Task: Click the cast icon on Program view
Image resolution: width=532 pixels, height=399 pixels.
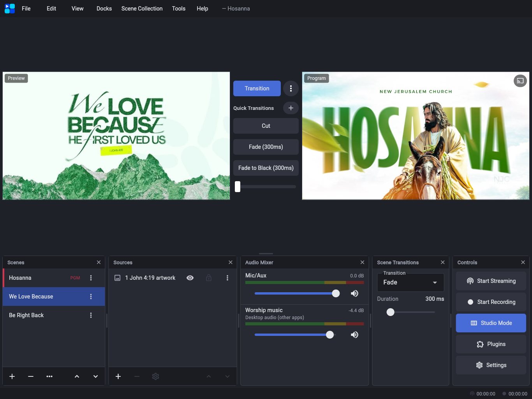Action: click(x=520, y=81)
